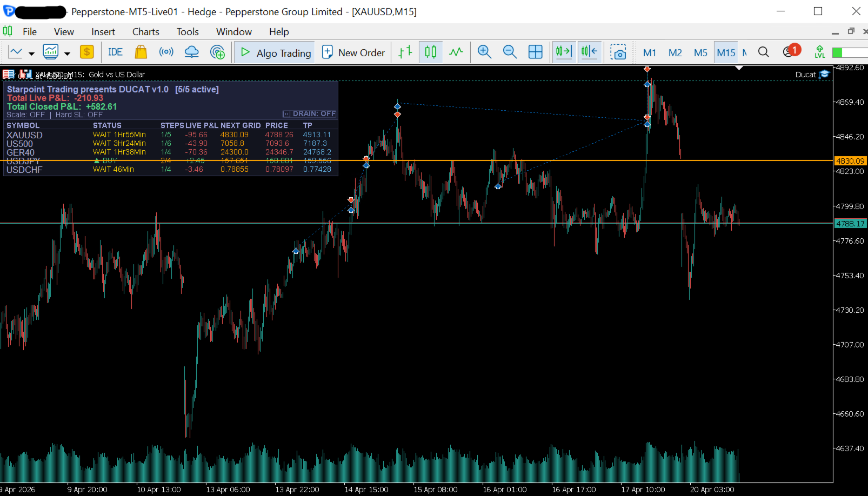Image resolution: width=868 pixels, height=496 pixels.
Task: Switch chart to candlestick mode
Action: [x=430, y=52]
